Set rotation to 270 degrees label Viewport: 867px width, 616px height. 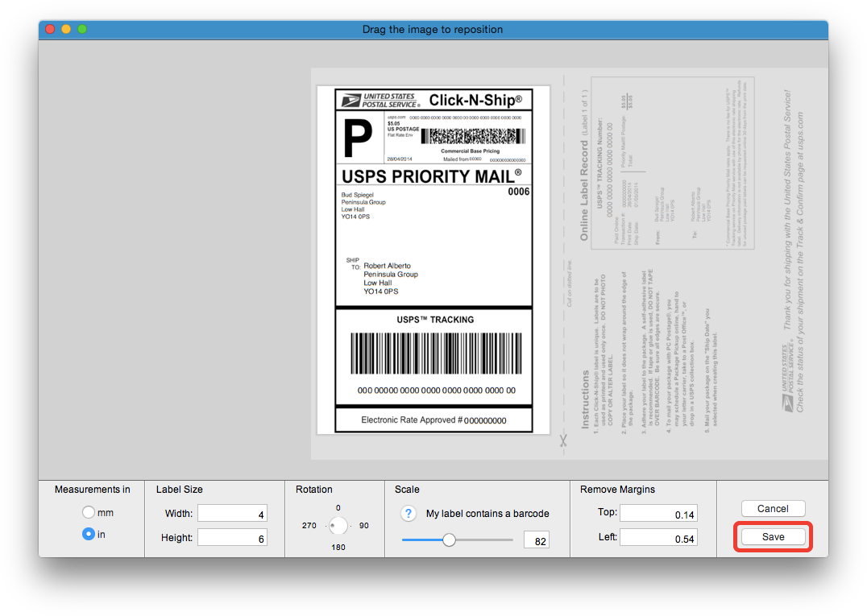(309, 525)
